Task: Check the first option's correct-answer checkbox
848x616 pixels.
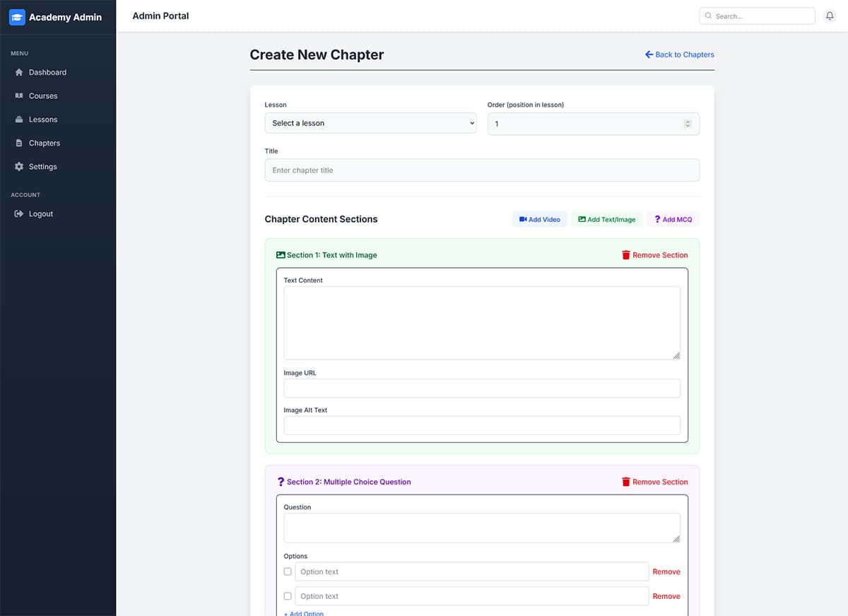Action: coord(288,571)
